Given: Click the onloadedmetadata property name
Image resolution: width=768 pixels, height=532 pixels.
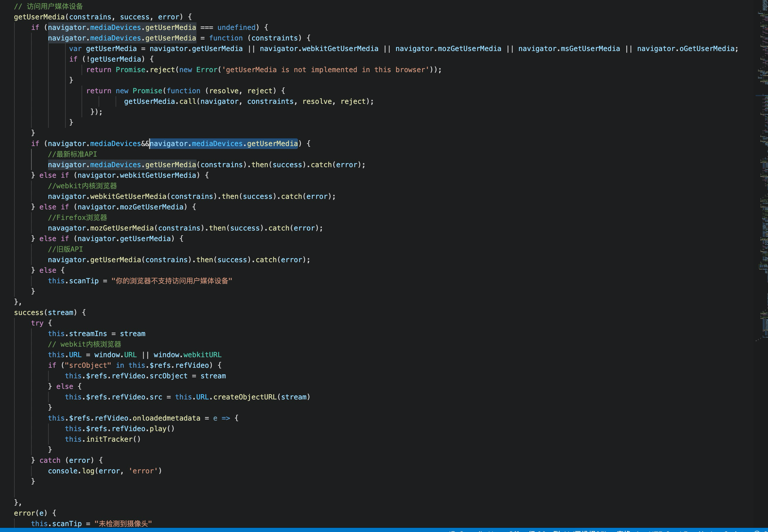Looking at the screenshot, I should [x=166, y=418].
